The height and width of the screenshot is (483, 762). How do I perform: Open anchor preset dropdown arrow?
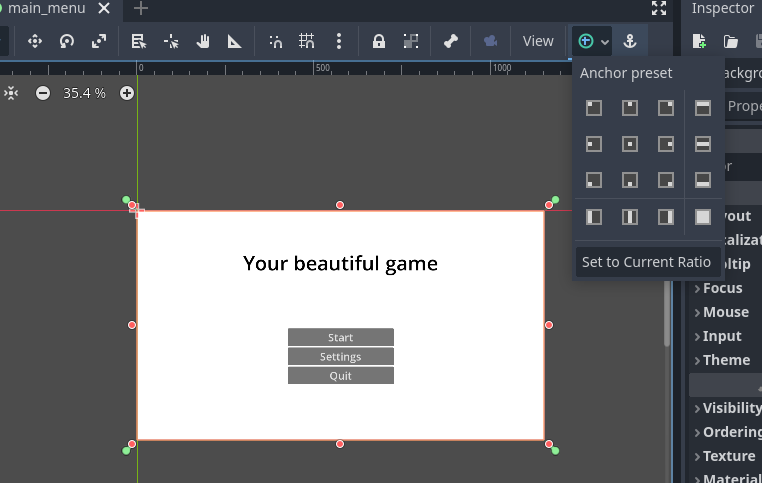pyautogui.click(x=605, y=42)
